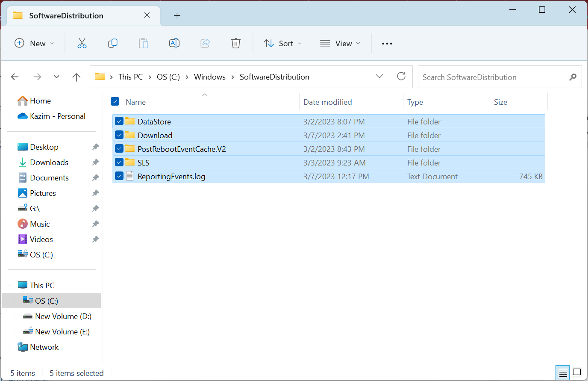The width and height of the screenshot is (588, 381).
Task: Uncheck the SLS folder checkbox
Action: pyautogui.click(x=119, y=162)
